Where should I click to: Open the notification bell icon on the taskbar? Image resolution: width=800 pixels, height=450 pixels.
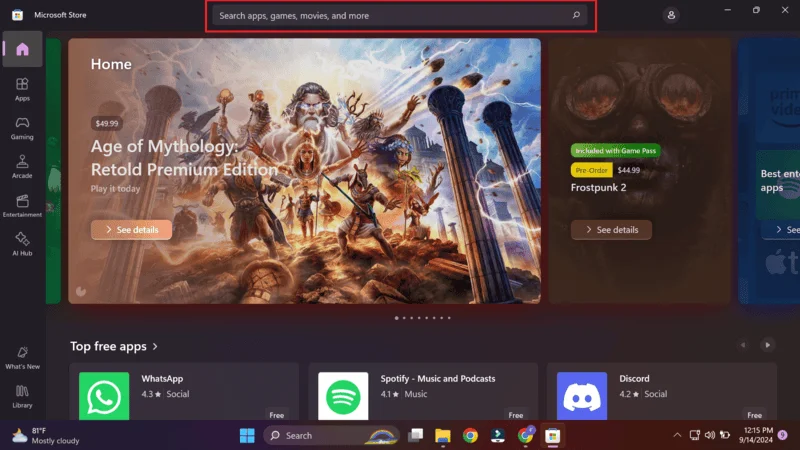[783, 435]
